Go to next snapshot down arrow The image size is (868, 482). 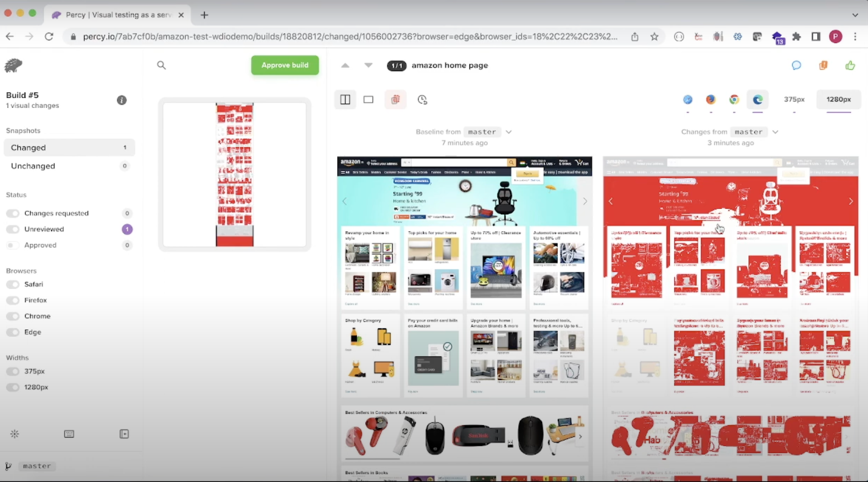click(x=368, y=65)
